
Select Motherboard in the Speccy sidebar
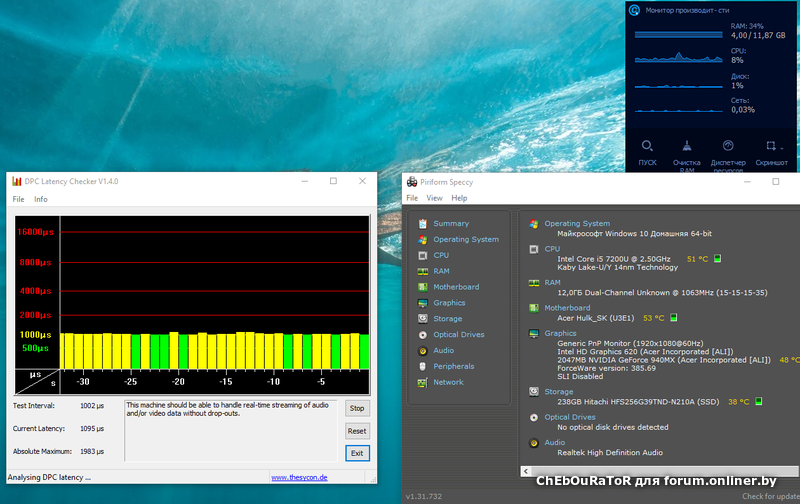[x=455, y=287]
